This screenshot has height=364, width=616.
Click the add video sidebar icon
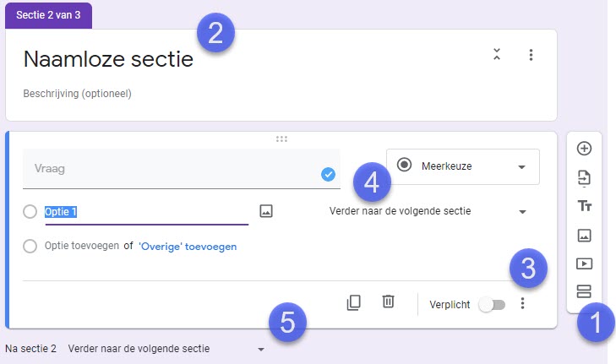[x=584, y=263]
